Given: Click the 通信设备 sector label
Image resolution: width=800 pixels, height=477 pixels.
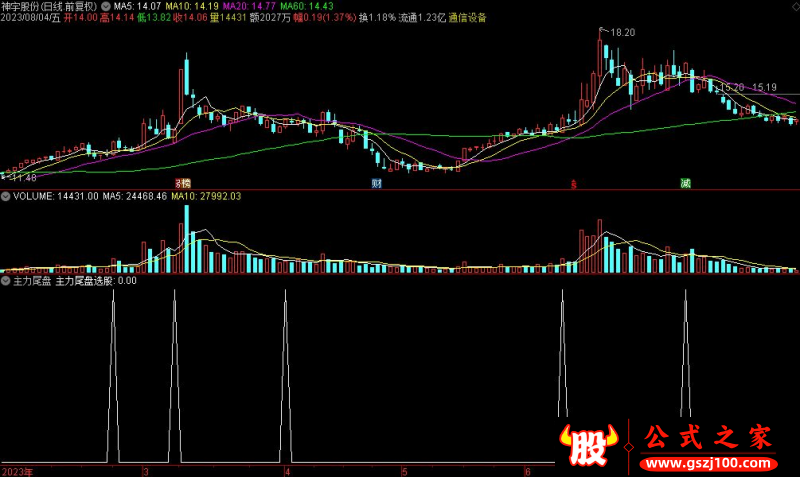Looking at the screenshot, I should click(x=467, y=17).
